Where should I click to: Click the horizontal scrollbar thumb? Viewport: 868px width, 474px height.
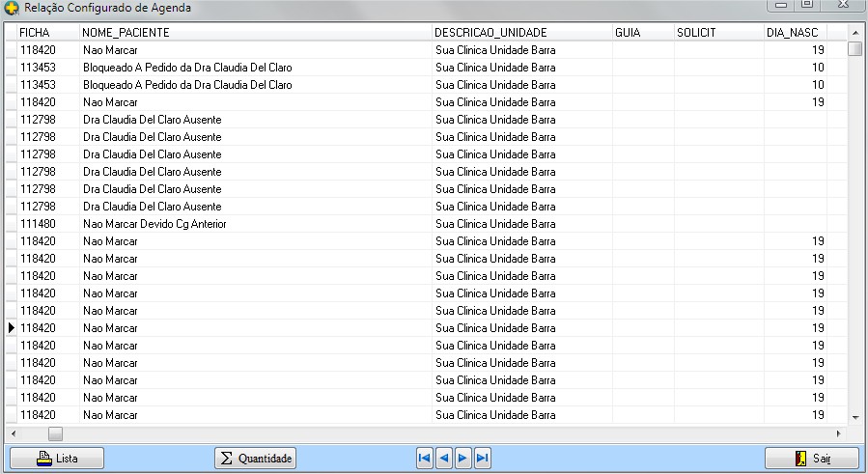55,434
